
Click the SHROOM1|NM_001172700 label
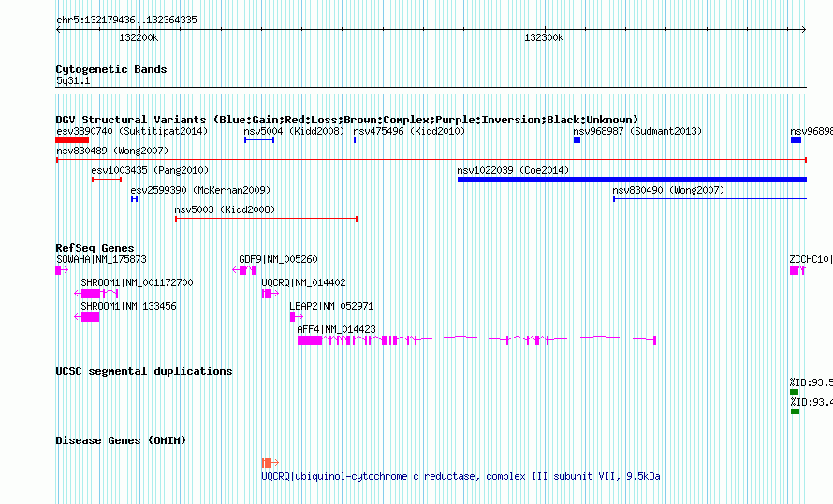(137, 282)
